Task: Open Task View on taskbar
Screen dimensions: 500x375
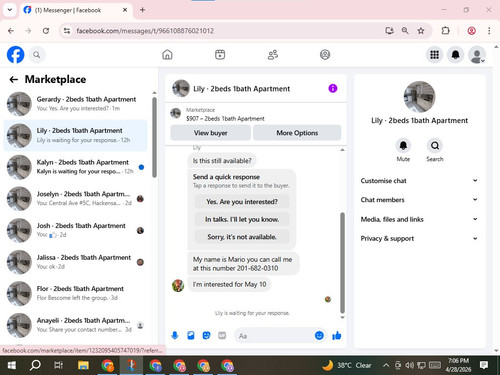Action: 59,365
